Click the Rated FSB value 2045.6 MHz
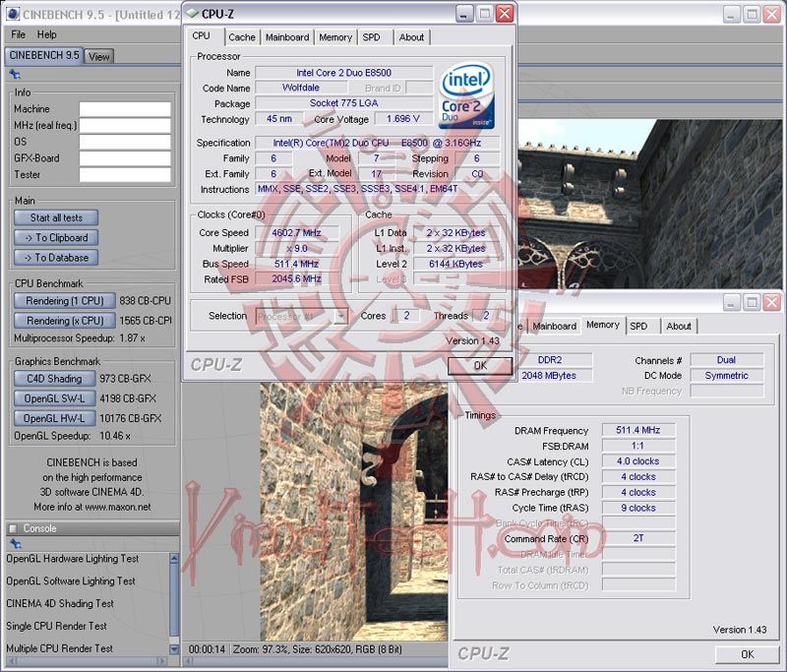Image resolution: width=787 pixels, height=672 pixels. (297, 279)
